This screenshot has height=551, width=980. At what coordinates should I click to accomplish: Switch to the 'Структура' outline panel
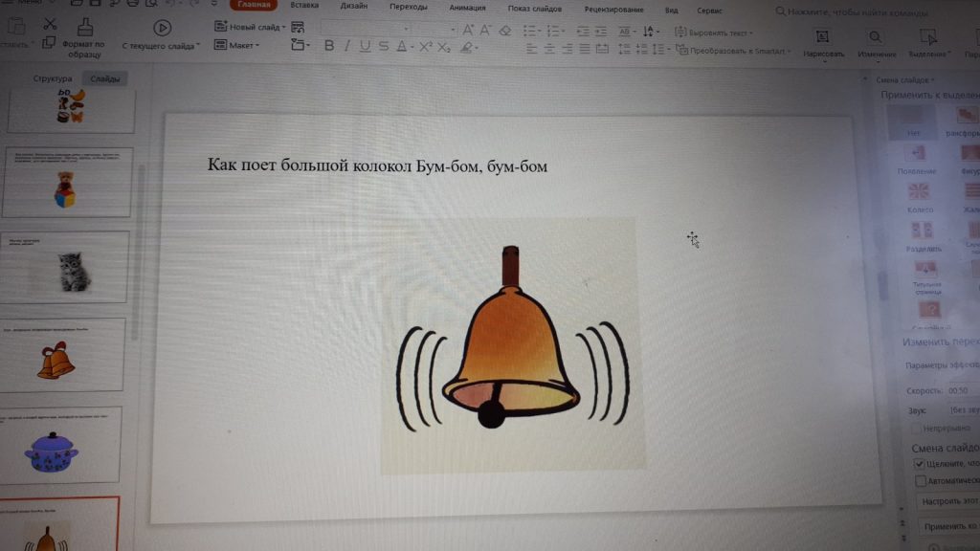53,79
